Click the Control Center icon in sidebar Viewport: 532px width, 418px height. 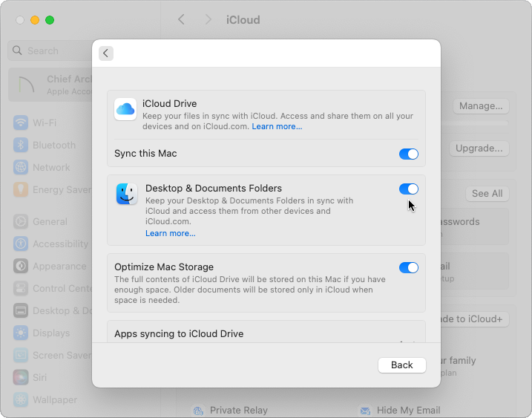(21, 288)
